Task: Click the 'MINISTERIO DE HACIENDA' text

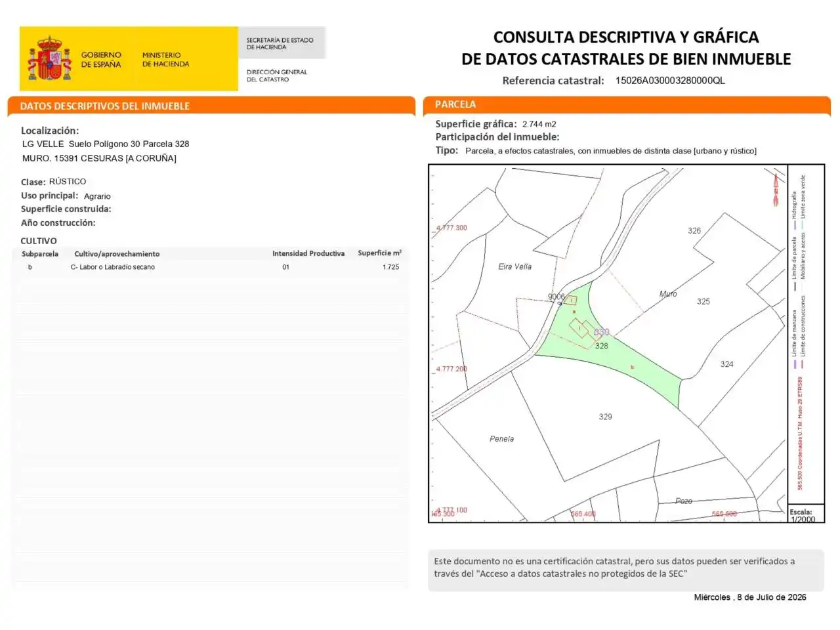Action: click(165, 60)
